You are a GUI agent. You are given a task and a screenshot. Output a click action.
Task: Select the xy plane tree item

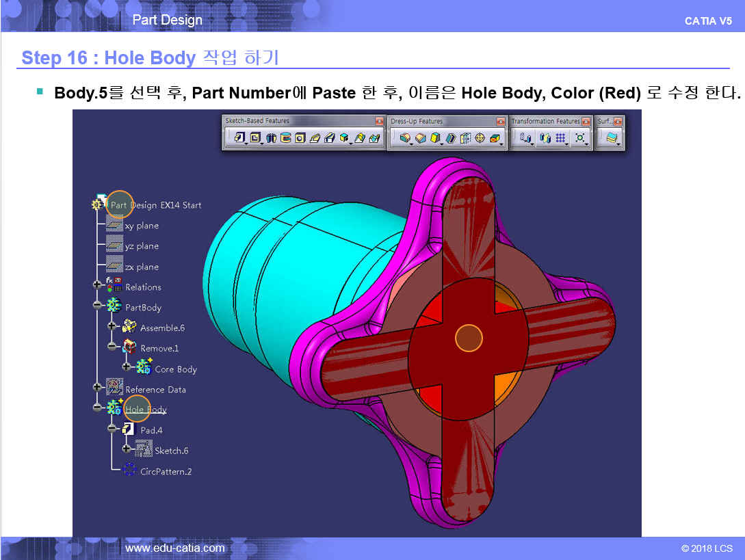tap(141, 226)
